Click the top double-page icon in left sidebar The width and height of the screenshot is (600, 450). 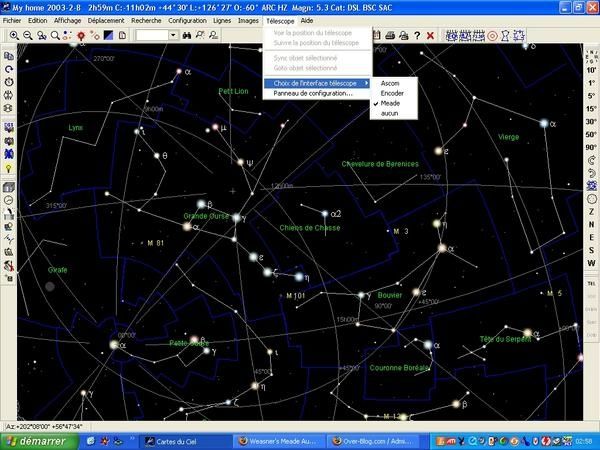pos(8,56)
